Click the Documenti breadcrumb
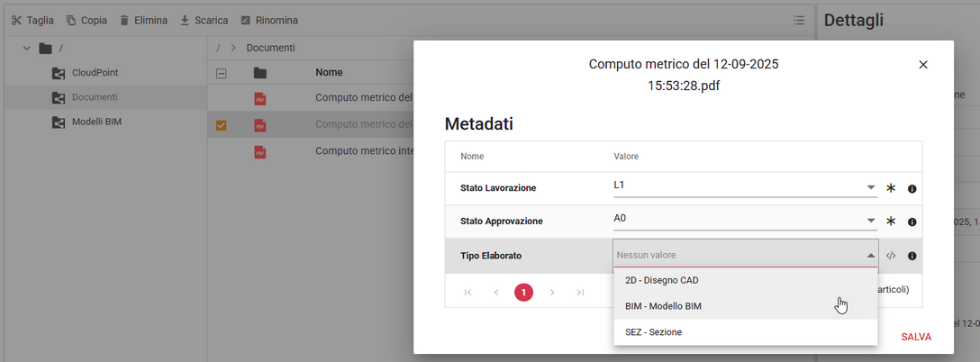The width and height of the screenshot is (980, 362). [x=270, y=48]
